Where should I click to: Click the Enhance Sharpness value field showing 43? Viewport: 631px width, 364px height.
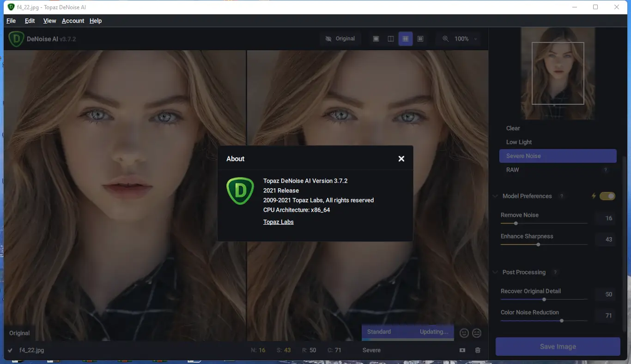pos(606,239)
